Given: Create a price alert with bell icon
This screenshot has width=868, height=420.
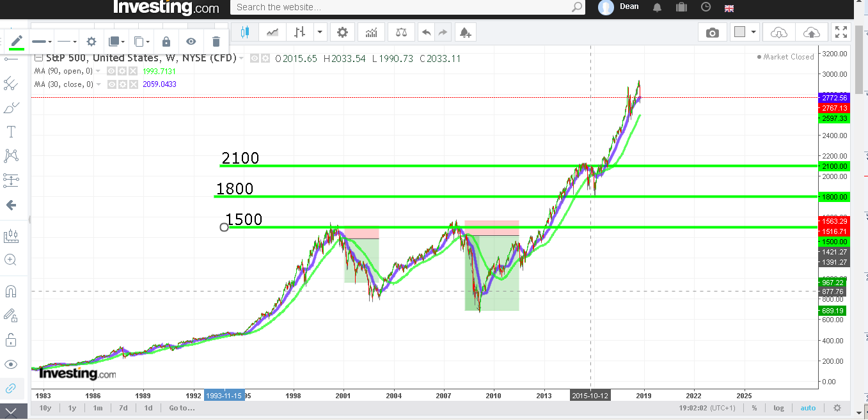Looking at the screenshot, I should tap(464, 32).
